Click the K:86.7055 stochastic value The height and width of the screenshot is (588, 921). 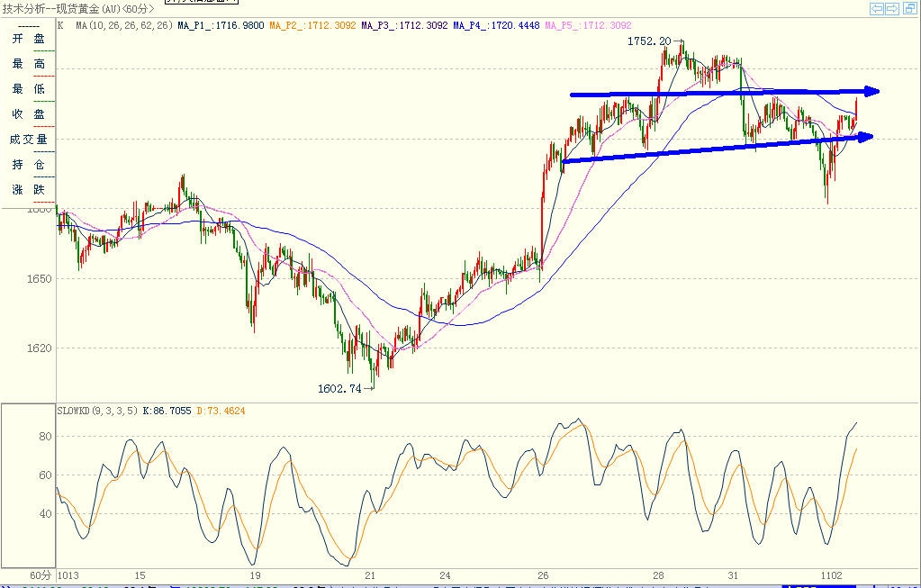click(x=167, y=412)
